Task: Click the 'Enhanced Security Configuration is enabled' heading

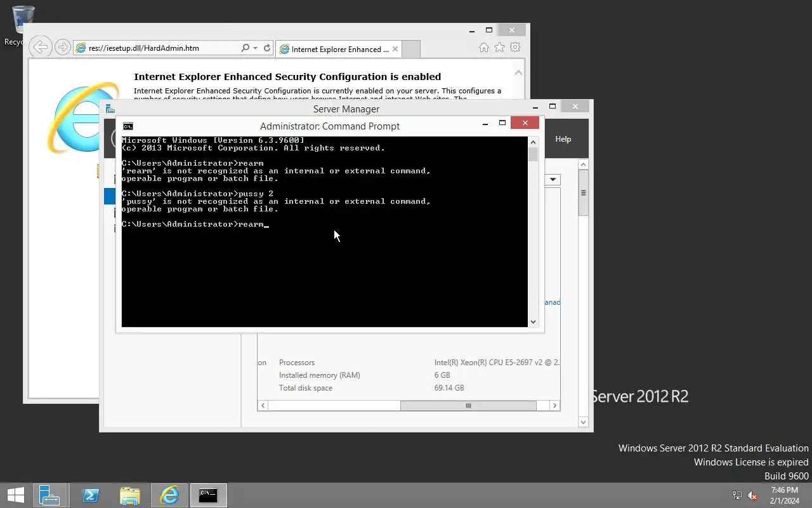Action: click(287, 77)
